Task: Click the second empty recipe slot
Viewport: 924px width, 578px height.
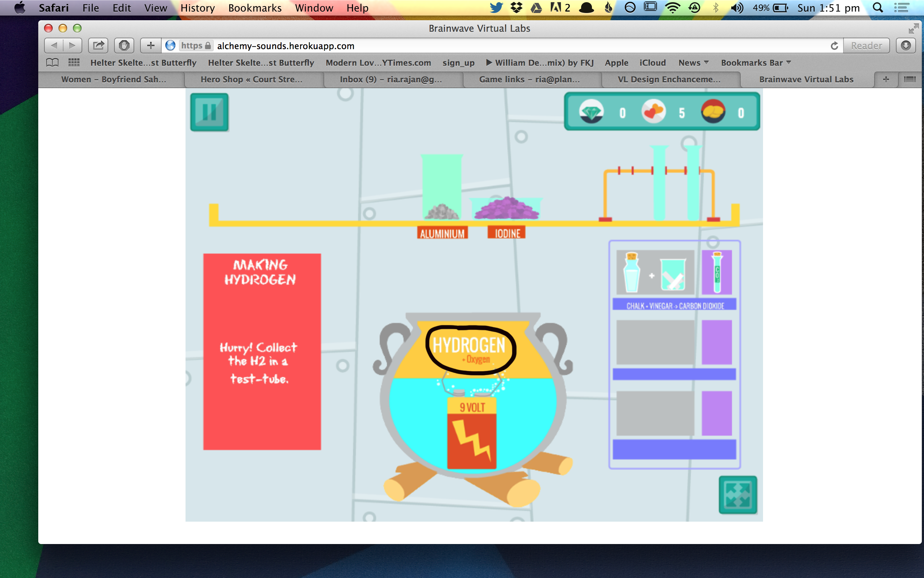Action: point(655,342)
